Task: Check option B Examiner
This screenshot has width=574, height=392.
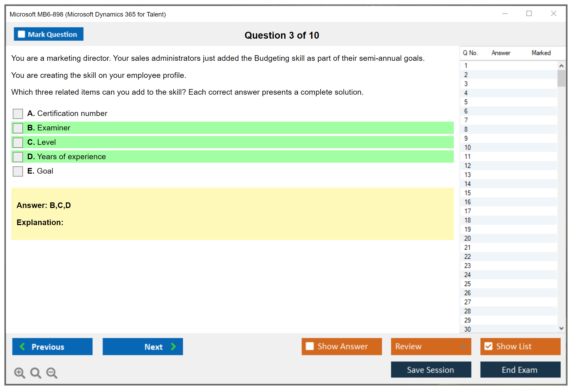Action: coord(18,128)
